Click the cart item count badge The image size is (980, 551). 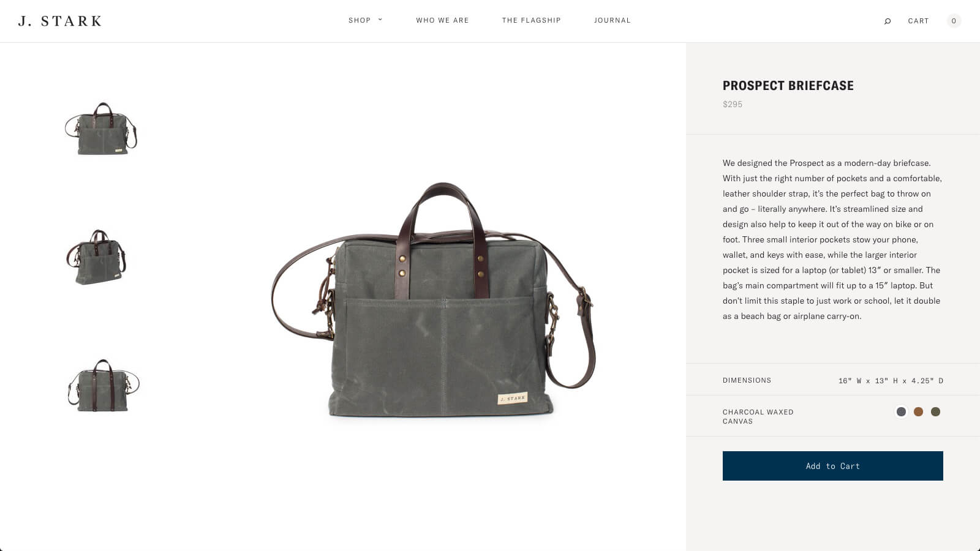coord(954,21)
